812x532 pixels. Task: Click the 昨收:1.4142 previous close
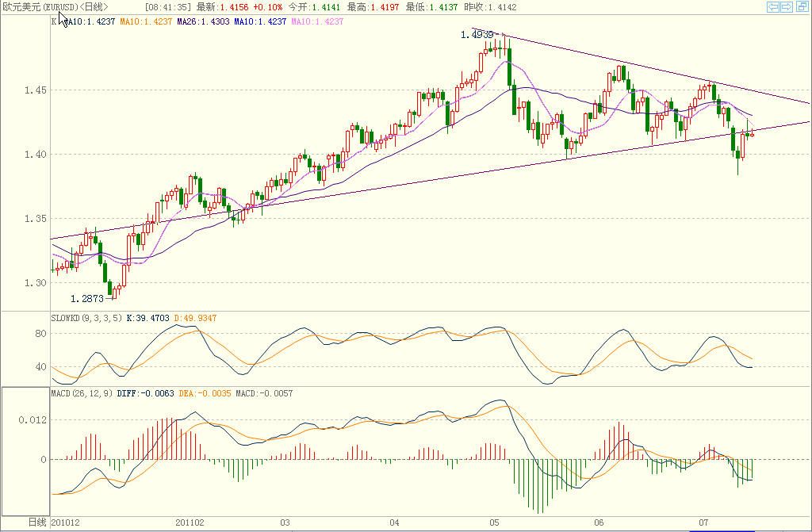(x=490, y=7)
